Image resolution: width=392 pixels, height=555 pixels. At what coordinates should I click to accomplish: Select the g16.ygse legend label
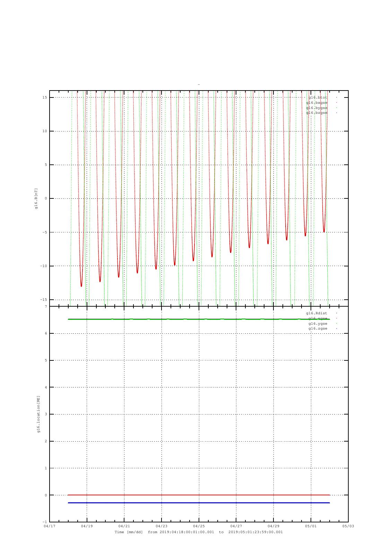tap(318, 323)
